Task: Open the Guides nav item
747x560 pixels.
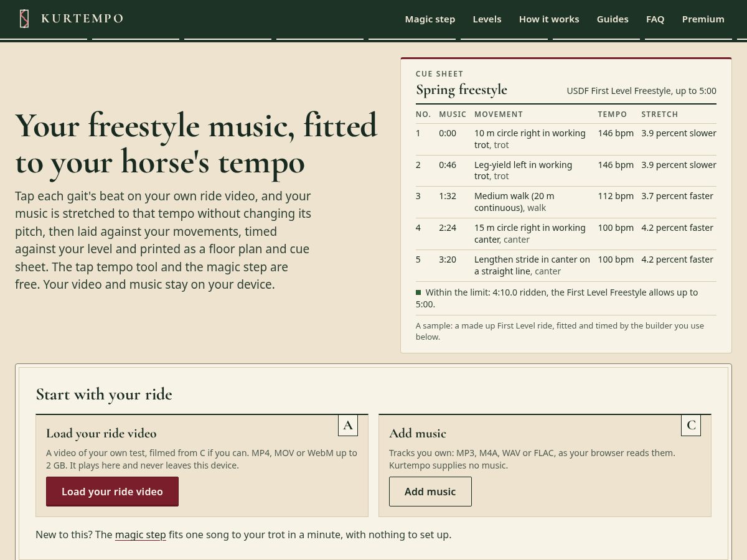Action: pos(613,19)
